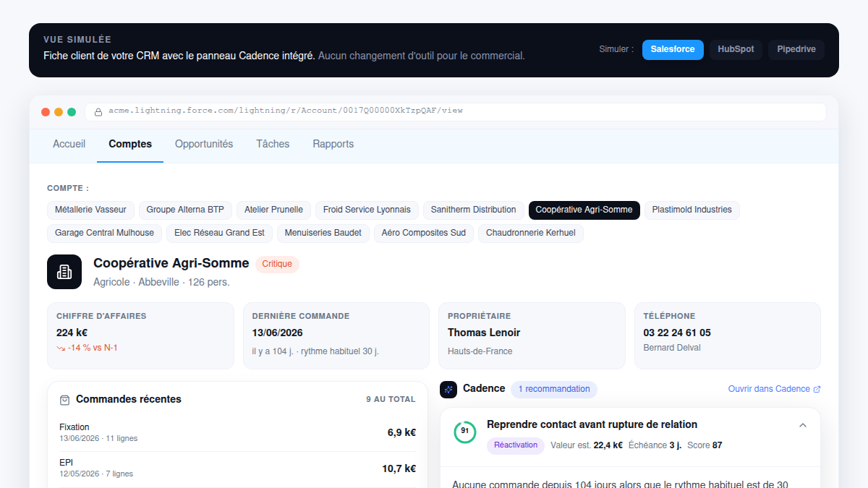Click the Hauts-de-France region text
Image resolution: width=868 pixels, height=488 pixels.
[480, 351]
